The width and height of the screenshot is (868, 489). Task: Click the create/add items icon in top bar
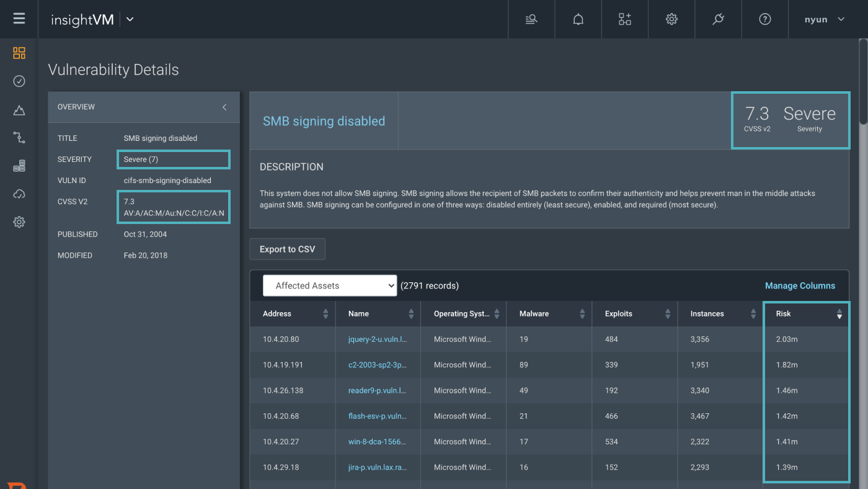pos(625,19)
